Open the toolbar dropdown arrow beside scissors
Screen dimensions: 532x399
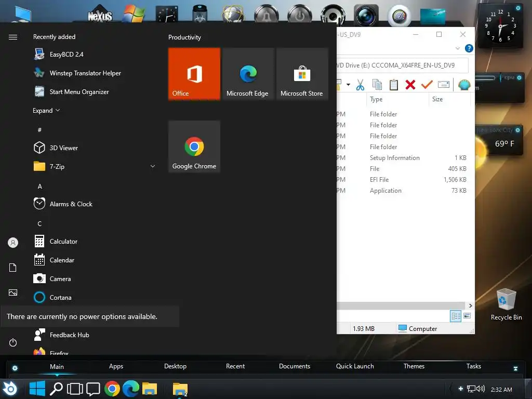(348, 85)
